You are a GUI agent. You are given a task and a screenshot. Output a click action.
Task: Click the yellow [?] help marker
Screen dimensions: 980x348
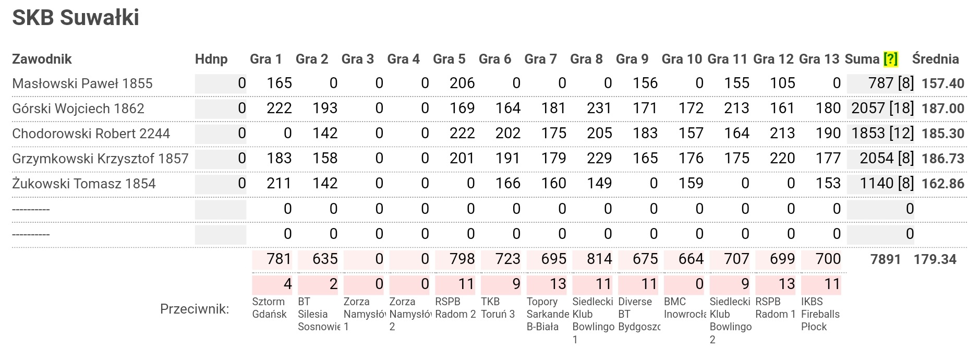(890, 59)
